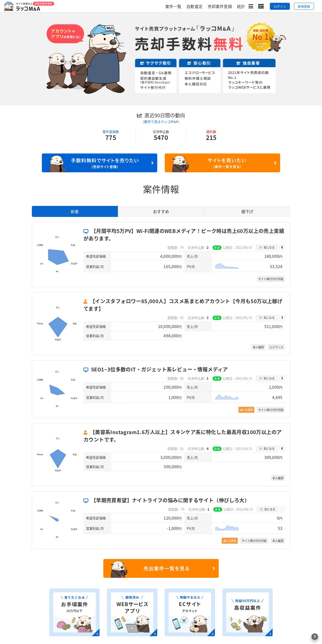Open 売却案件登録 in the top navigation
The width and height of the screenshot is (322, 644).
pyautogui.click(x=220, y=7)
